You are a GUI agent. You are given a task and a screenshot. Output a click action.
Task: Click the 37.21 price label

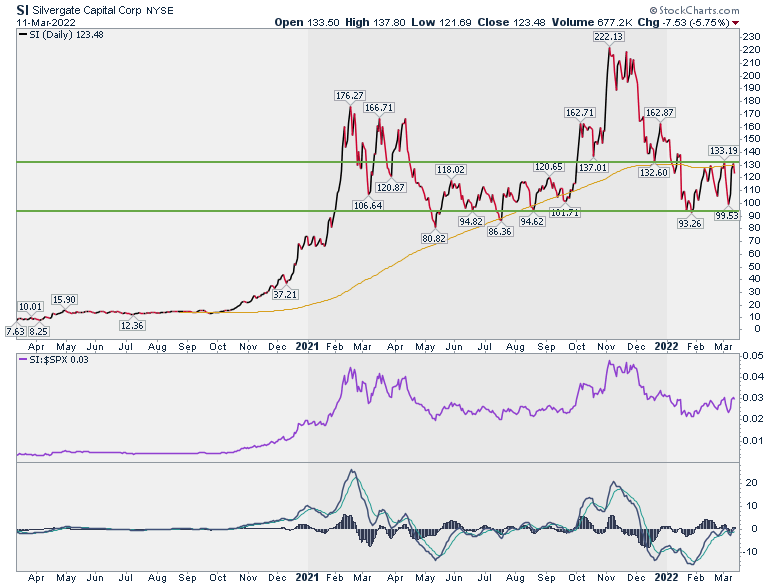tap(285, 294)
